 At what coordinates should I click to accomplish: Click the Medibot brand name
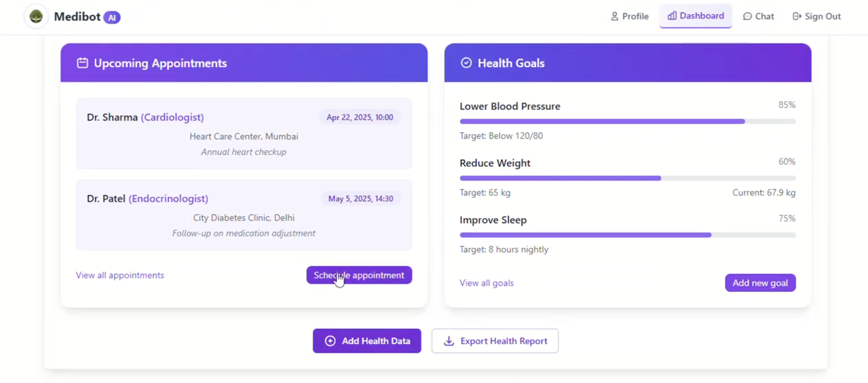pyautogui.click(x=77, y=16)
